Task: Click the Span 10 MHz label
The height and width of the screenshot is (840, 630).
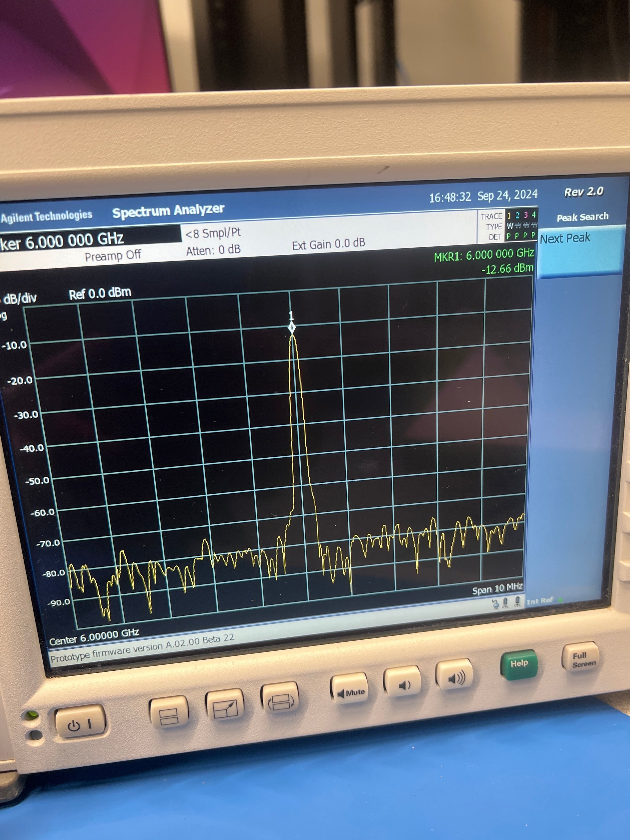Action: point(497,588)
